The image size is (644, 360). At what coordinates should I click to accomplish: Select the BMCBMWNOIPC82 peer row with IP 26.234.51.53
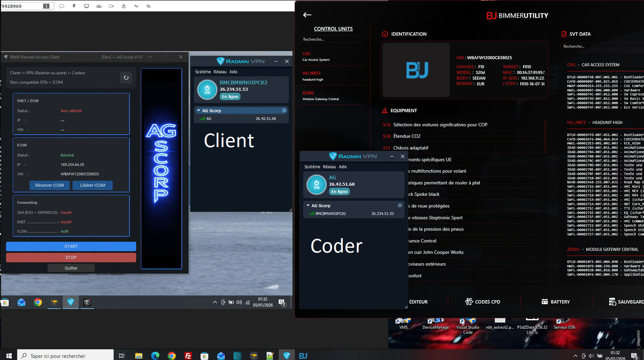354,213
